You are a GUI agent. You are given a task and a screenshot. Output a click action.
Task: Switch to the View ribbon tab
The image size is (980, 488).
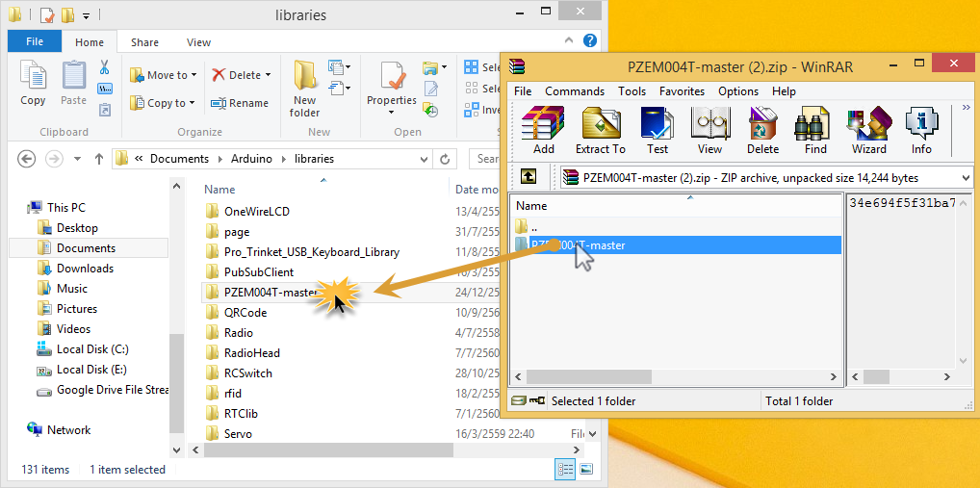tap(198, 42)
